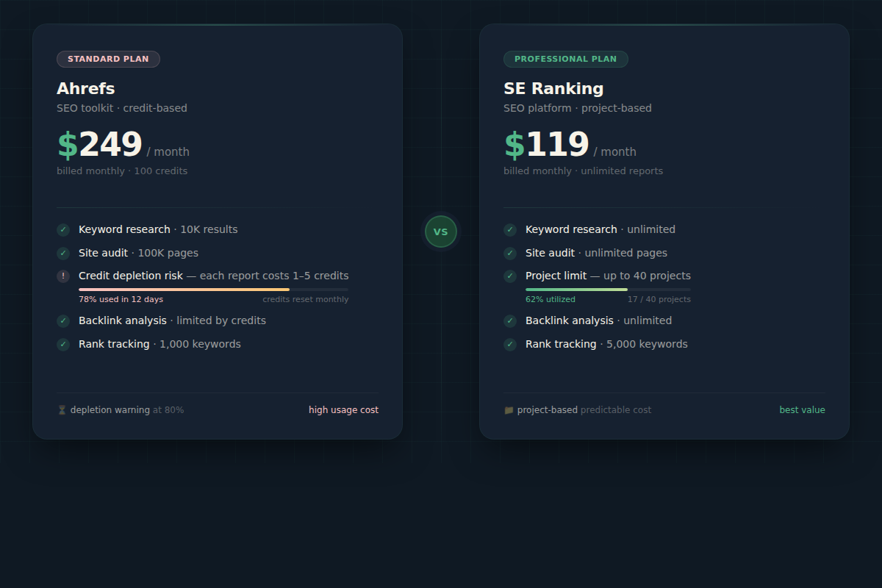Click the 'high usage cost' label

[343, 410]
